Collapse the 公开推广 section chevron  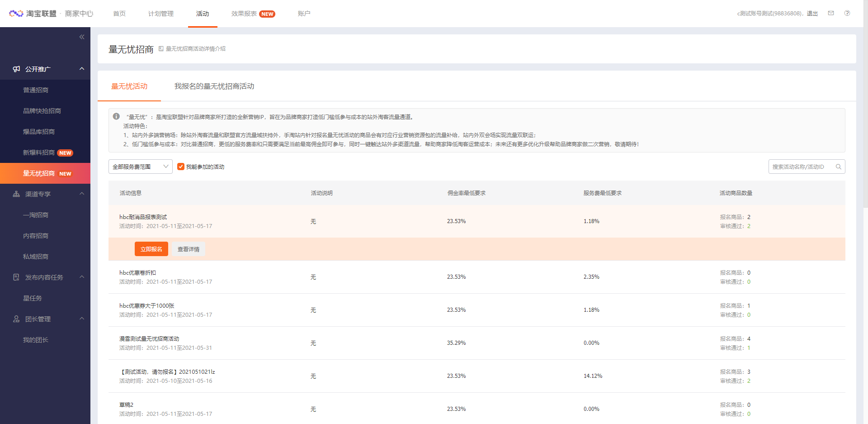82,69
